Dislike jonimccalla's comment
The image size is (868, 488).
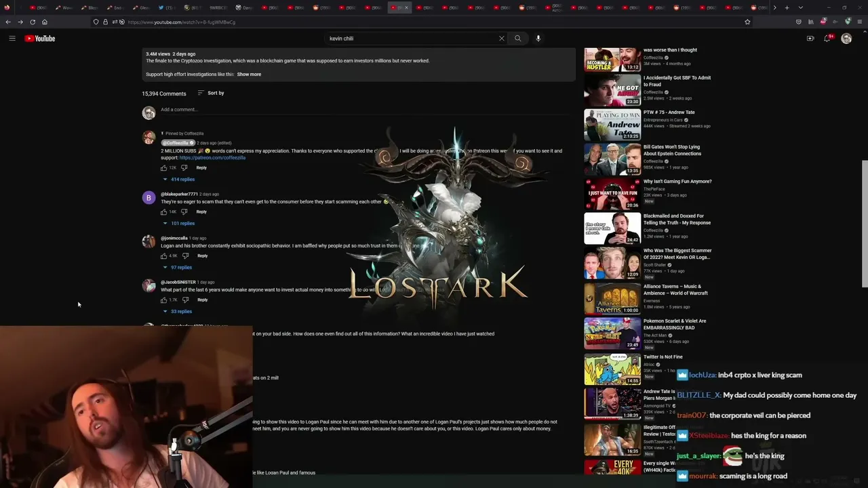(x=185, y=256)
